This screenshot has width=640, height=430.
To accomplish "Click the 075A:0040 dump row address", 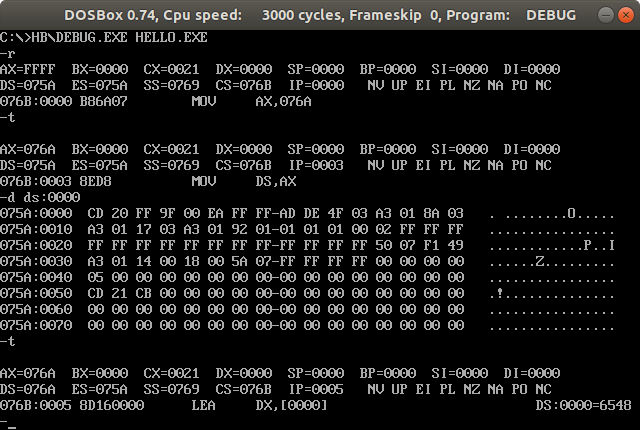I will (x=36, y=277).
